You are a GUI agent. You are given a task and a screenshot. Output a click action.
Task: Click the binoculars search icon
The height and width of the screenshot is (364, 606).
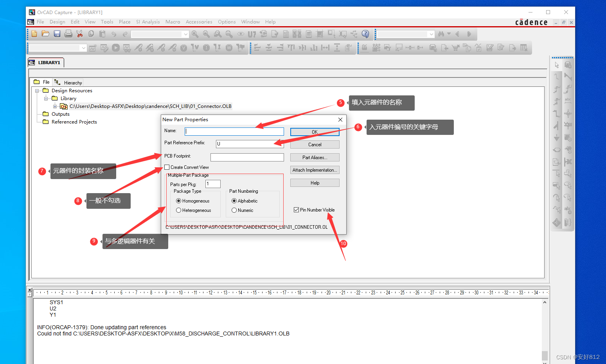coord(441,34)
